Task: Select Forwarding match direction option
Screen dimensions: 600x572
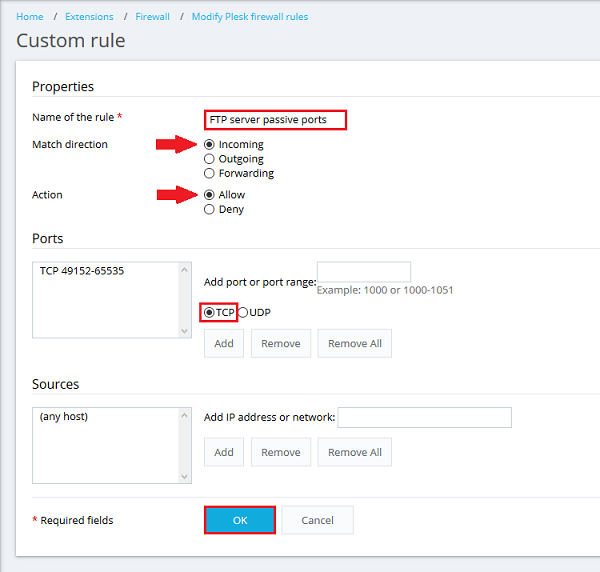Action: (209, 173)
